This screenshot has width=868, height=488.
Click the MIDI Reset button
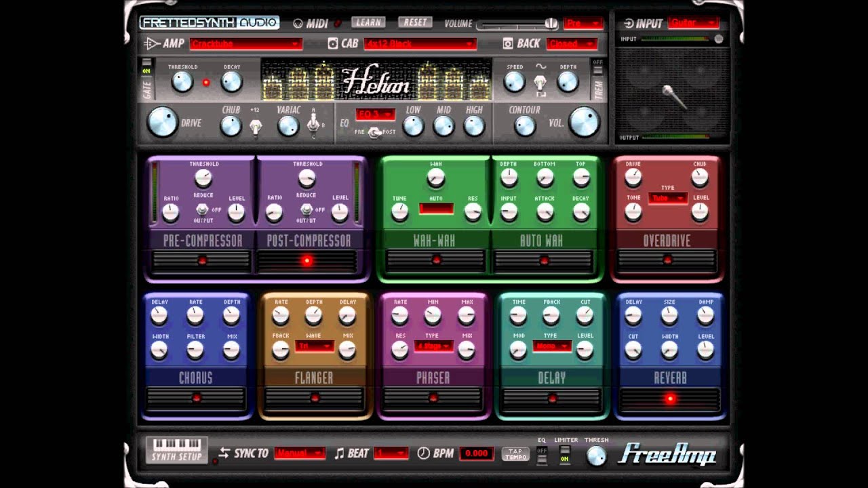415,22
